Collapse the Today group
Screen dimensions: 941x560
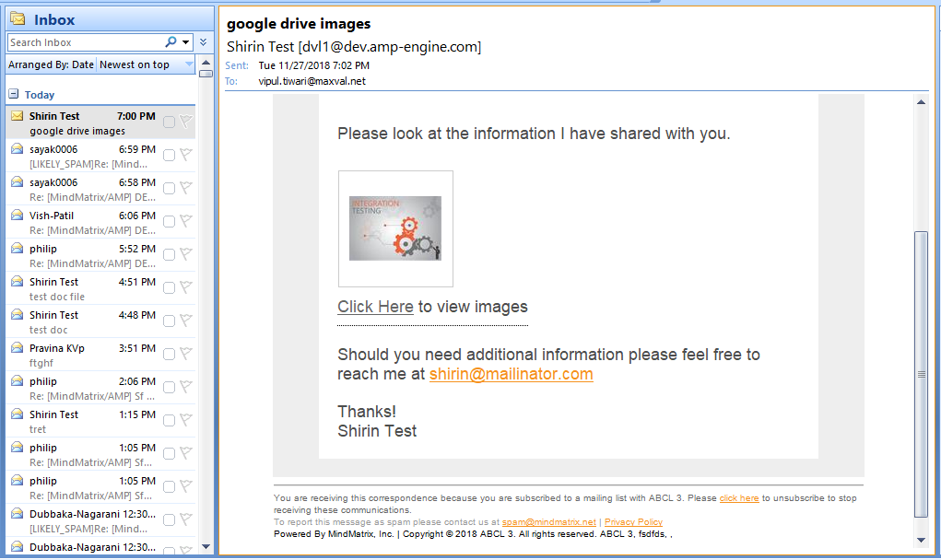14,95
